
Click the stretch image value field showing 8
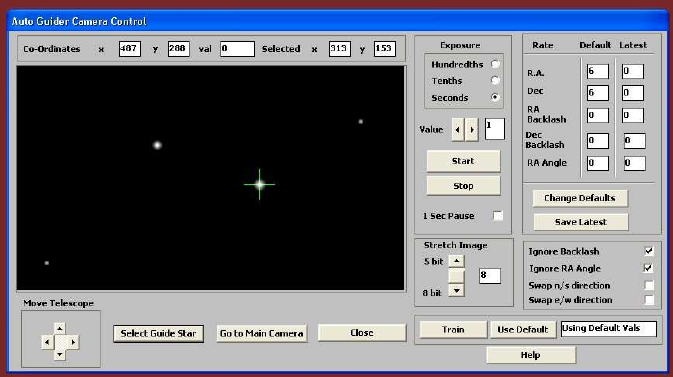490,276
